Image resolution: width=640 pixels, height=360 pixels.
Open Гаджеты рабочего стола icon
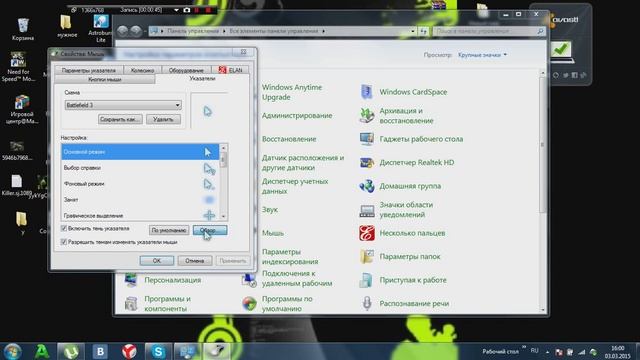point(367,139)
